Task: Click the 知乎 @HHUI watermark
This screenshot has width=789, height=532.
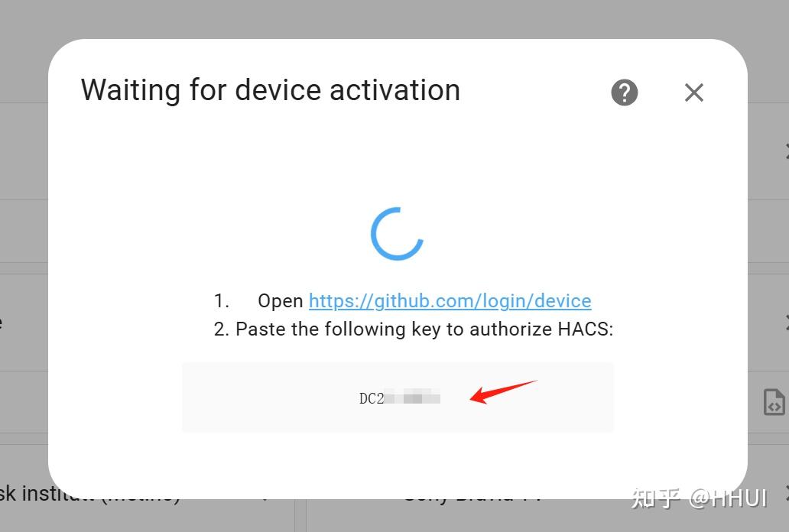Action: click(699, 498)
